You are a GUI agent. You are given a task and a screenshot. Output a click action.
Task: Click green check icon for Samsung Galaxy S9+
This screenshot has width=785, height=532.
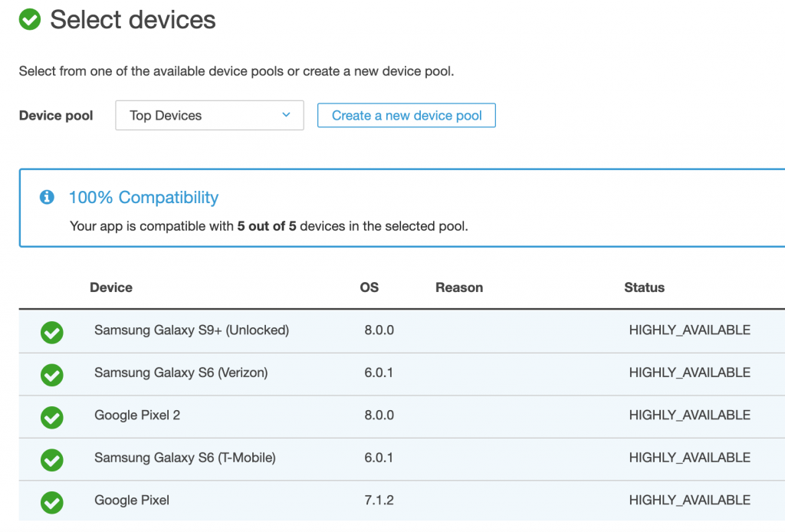51,332
